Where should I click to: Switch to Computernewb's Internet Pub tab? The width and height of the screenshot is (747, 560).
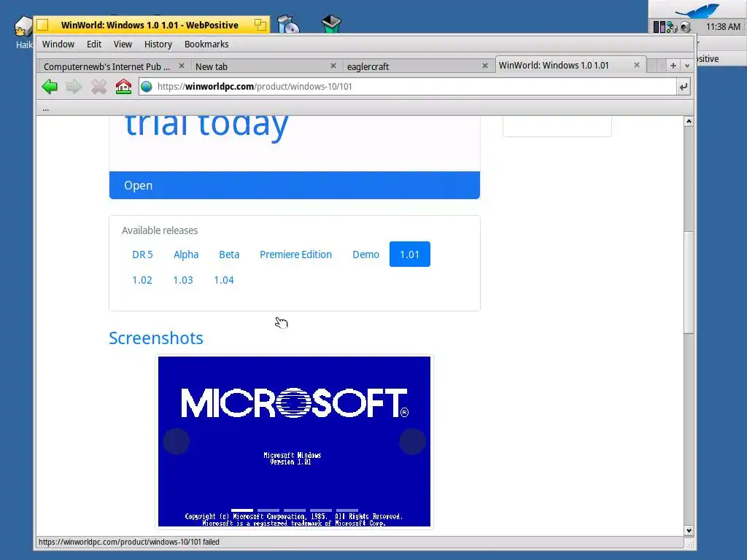(107, 66)
